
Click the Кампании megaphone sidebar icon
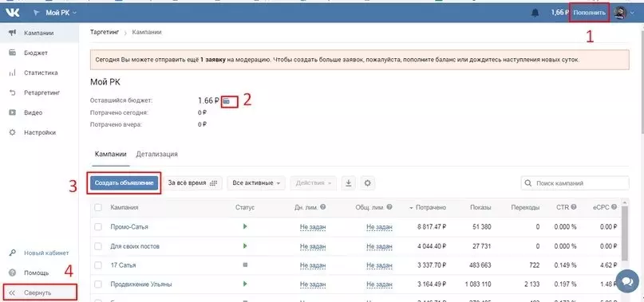coord(12,33)
